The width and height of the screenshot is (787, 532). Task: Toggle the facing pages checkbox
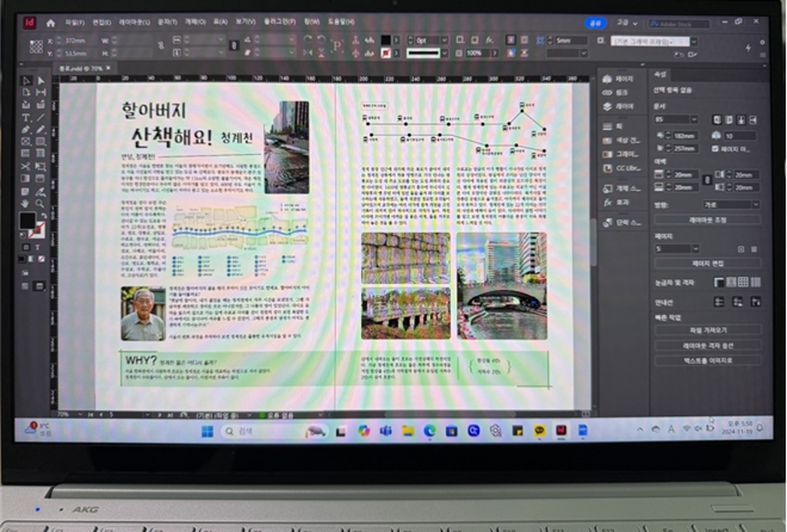(715, 148)
